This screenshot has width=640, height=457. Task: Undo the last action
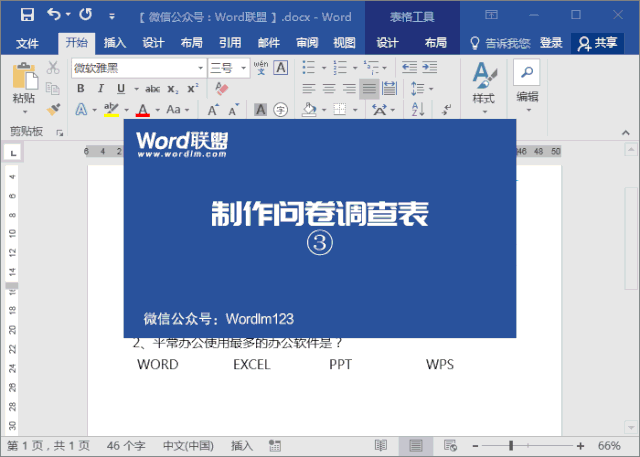click(54, 15)
